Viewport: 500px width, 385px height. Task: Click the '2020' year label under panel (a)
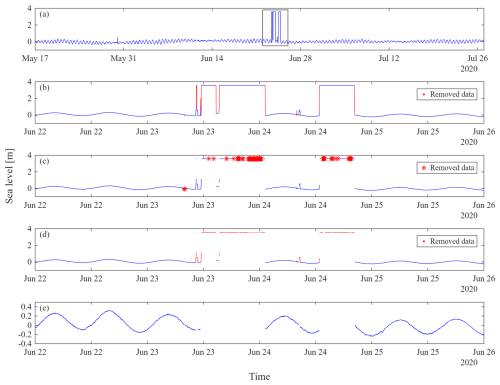coord(469,69)
